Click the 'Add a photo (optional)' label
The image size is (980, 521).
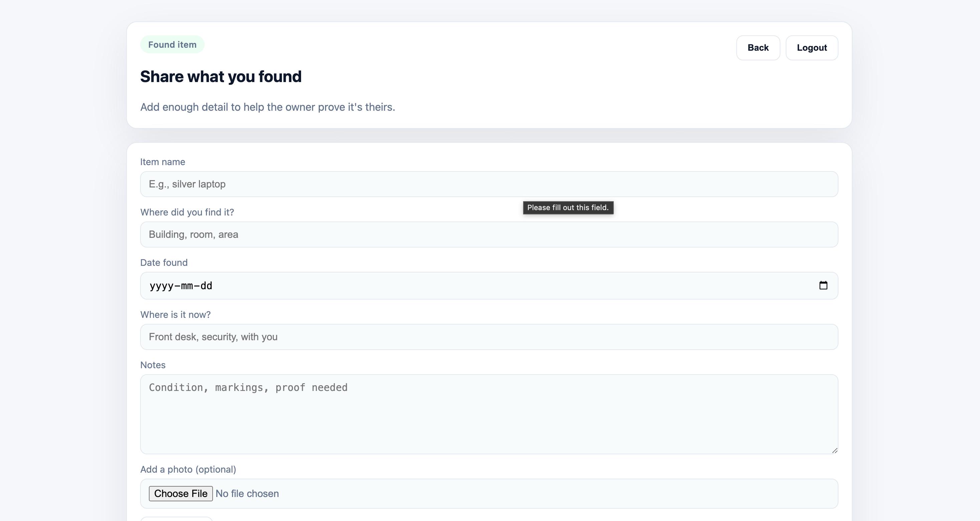188,469
